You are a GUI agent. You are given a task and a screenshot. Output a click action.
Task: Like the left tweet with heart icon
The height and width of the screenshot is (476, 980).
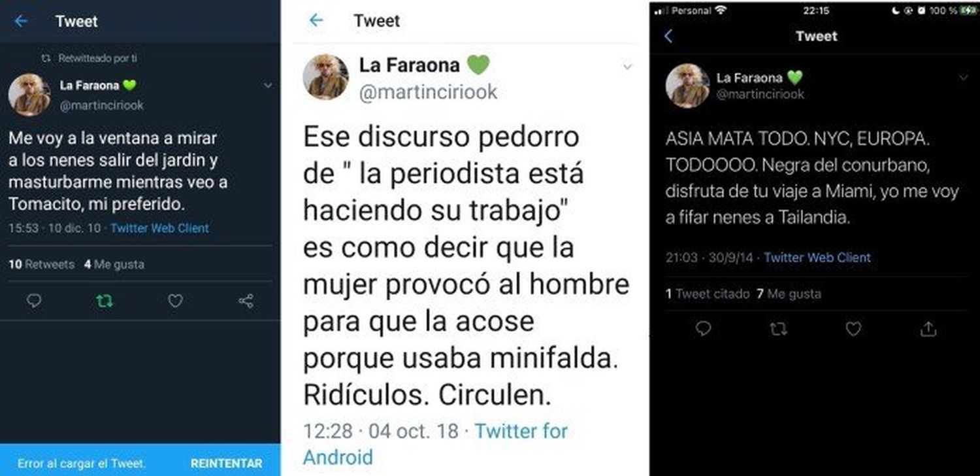pos(175,301)
